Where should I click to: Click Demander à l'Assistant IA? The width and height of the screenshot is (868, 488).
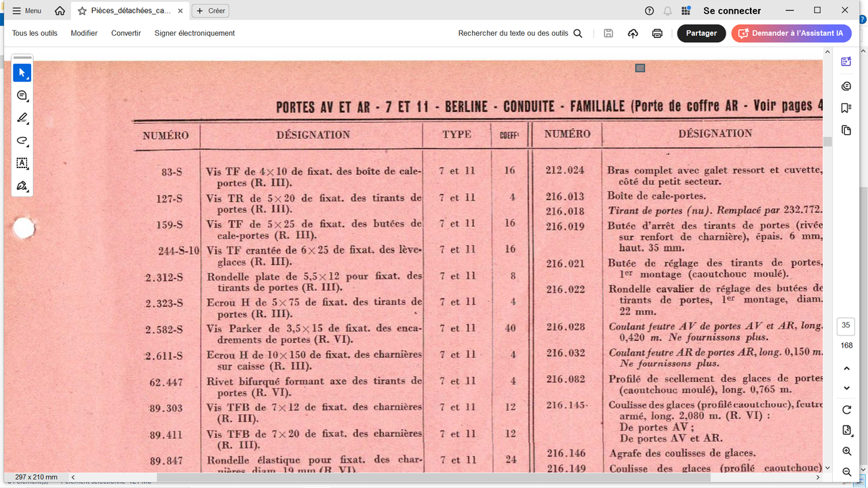tap(791, 33)
